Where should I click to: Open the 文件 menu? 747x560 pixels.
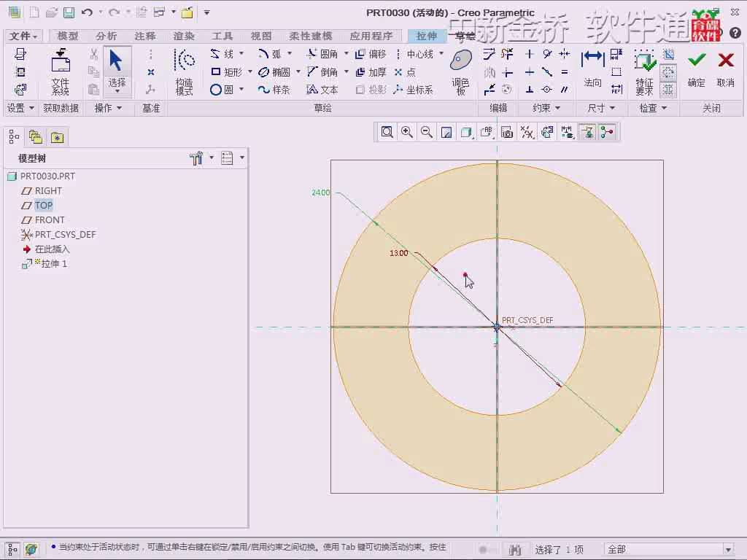(x=23, y=36)
